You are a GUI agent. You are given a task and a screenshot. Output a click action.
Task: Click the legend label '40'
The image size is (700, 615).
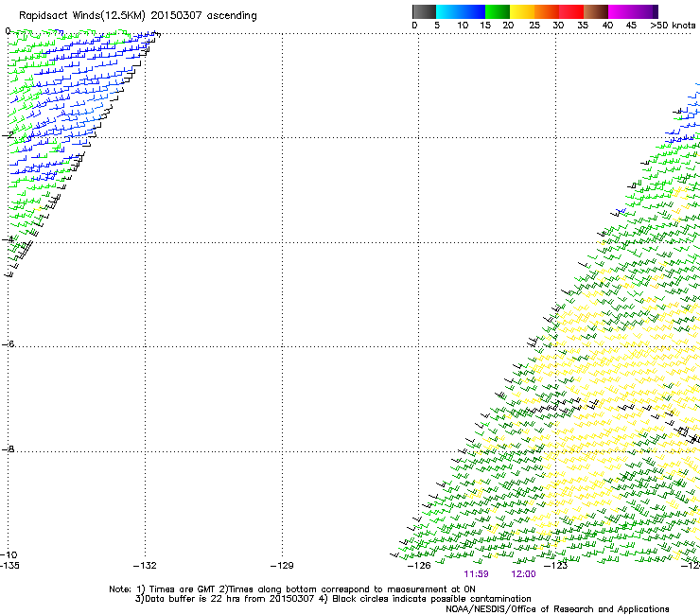[x=607, y=26]
